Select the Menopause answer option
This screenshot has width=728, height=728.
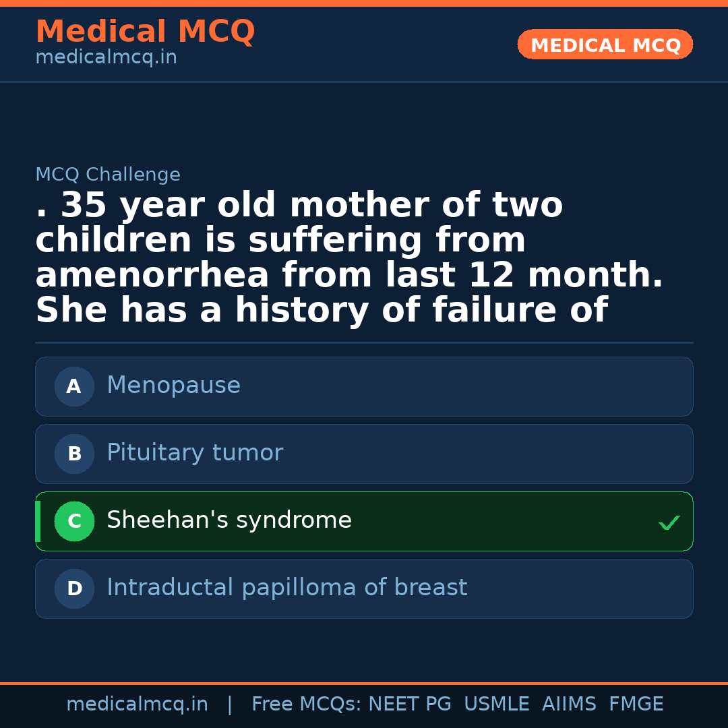(x=364, y=386)
